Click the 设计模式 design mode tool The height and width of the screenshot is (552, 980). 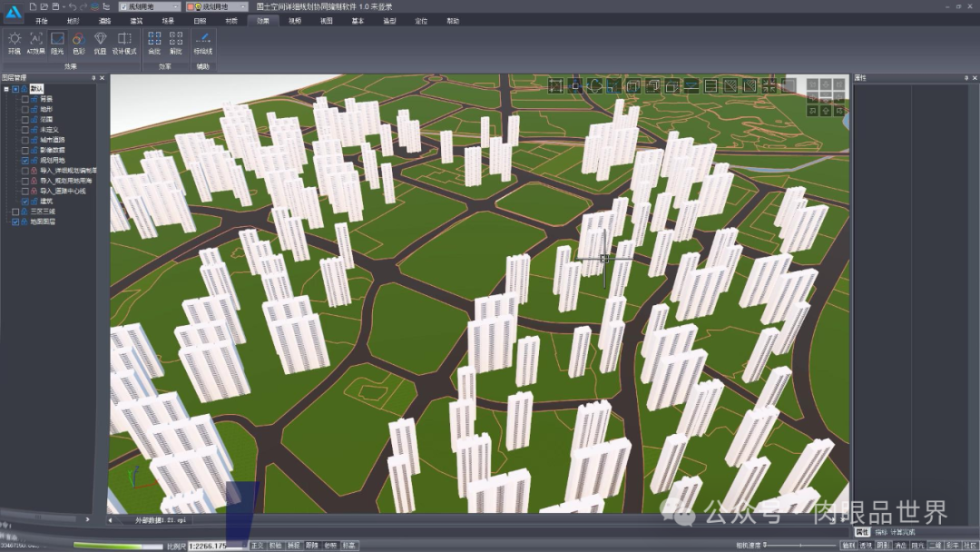click(x=124, y=44)
